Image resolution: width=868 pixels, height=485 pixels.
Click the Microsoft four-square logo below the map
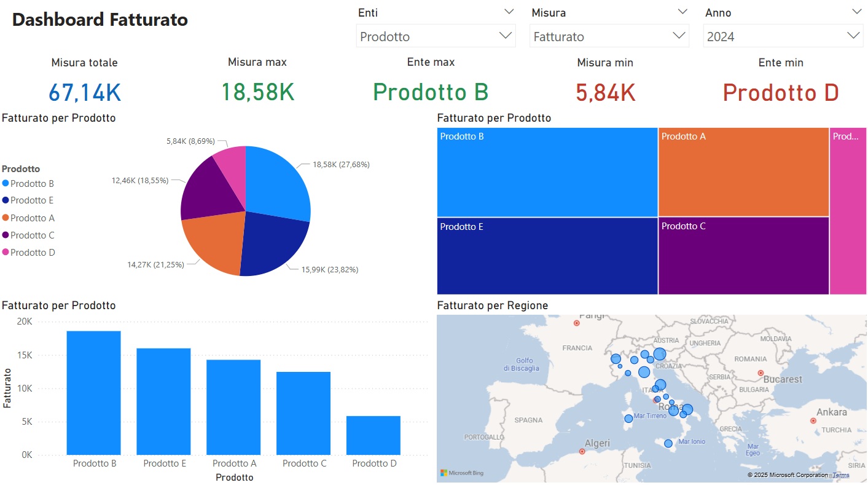click(x=443, y=474)
